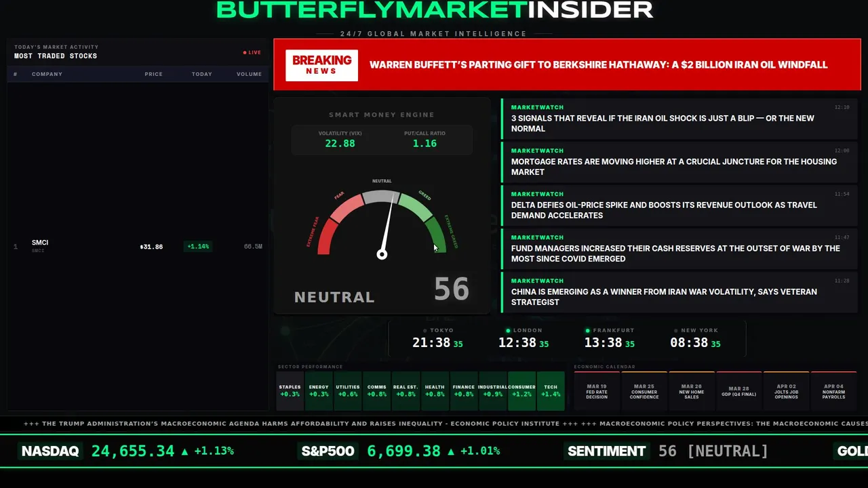Click SMCI volume 68.5M
The width and height of the screenshot is (868, 488).
pyautogui.click(x=253, y=247)
